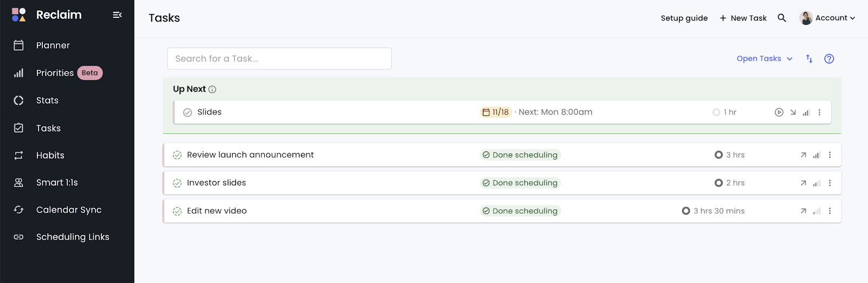Click the Up Next info icon
The image size is (868, 283).
coord(212,89)
